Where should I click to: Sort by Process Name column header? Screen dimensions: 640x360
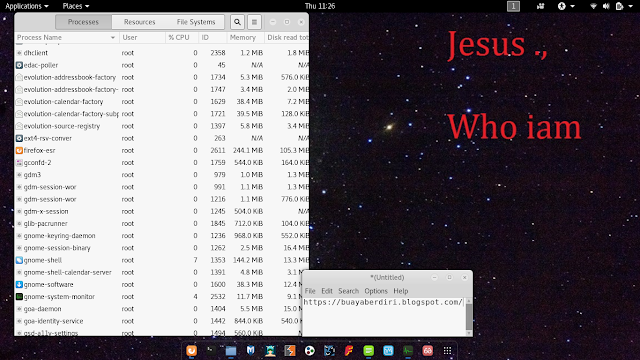(67, 38)
